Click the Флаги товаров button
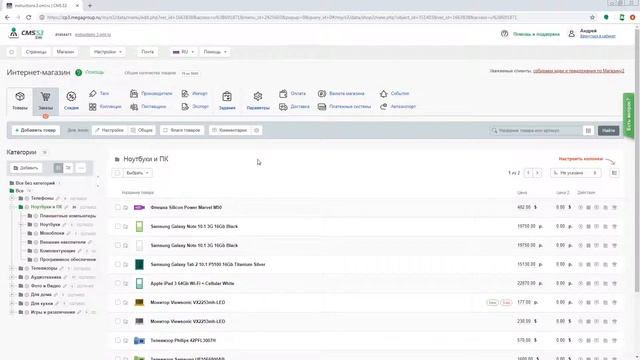This screenshot has height=360, width=640. [182, 130]
